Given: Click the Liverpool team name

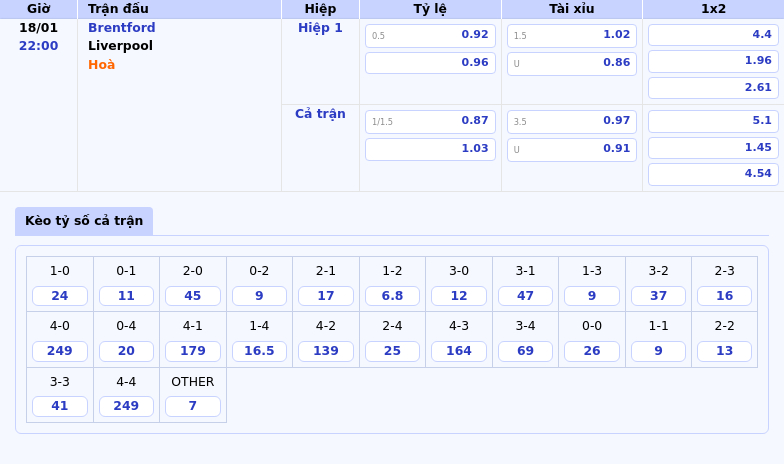Looking at the screenshot, I should [120, 46].
